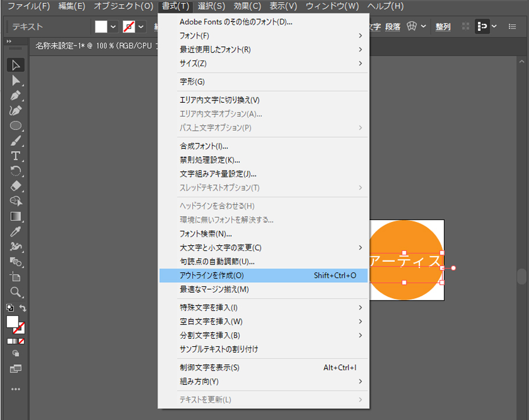529x420 pixels.
Task: Select the Blend tool
Action: (x=16, y=262)
